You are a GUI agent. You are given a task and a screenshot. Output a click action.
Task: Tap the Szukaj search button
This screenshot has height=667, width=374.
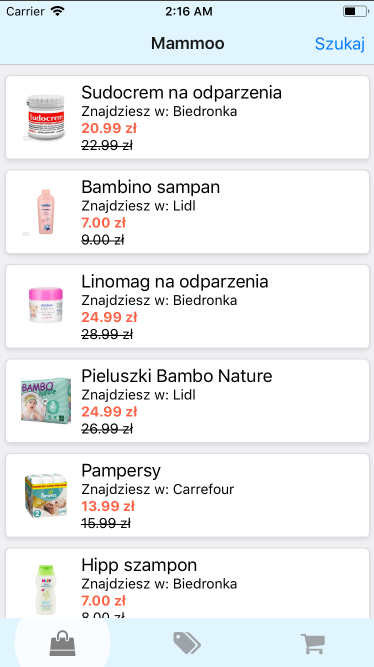tap(340, 43)
